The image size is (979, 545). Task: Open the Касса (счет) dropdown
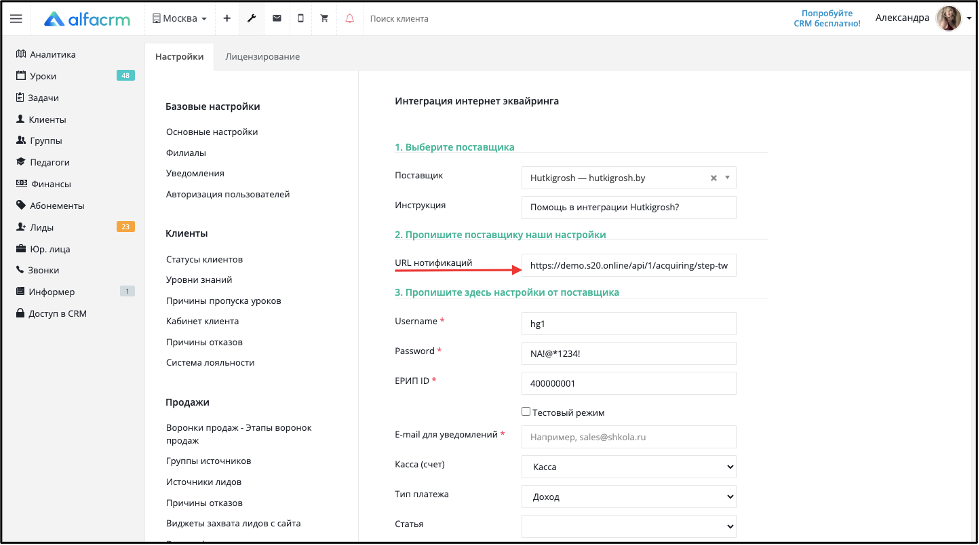629,467
